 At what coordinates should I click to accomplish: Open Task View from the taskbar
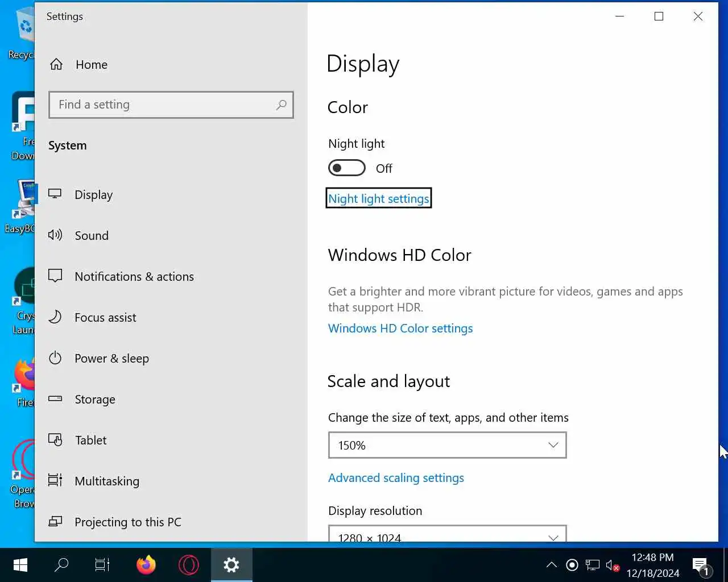pyautogui.click(x=102, y=565)
